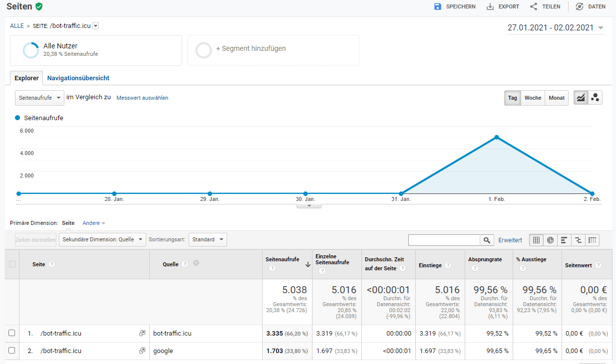Screen dimensions: 616x364
Task: Click sort arrow on Seitenaufrufe column
Action: click(308, 265)
